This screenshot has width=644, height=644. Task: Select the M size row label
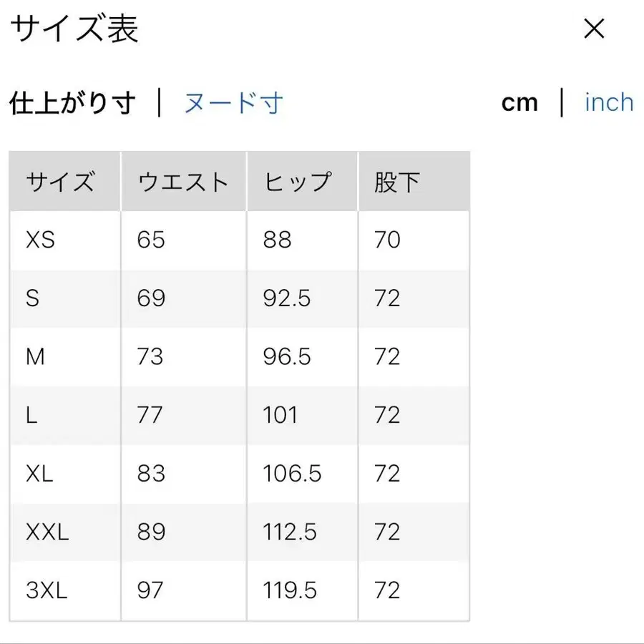click(x=34, y=357)
